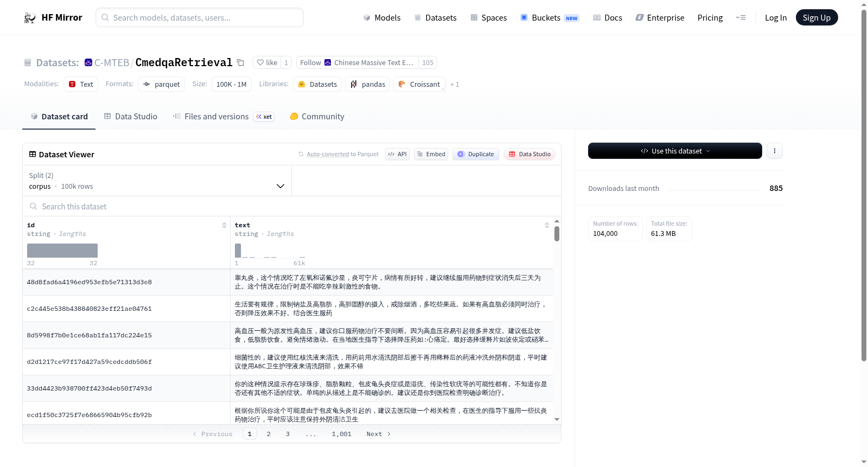Image resolution: width=868 pixels, height=467 pixels.
Task: Open the Data Studio tab
Action: (x=131, y=116)
